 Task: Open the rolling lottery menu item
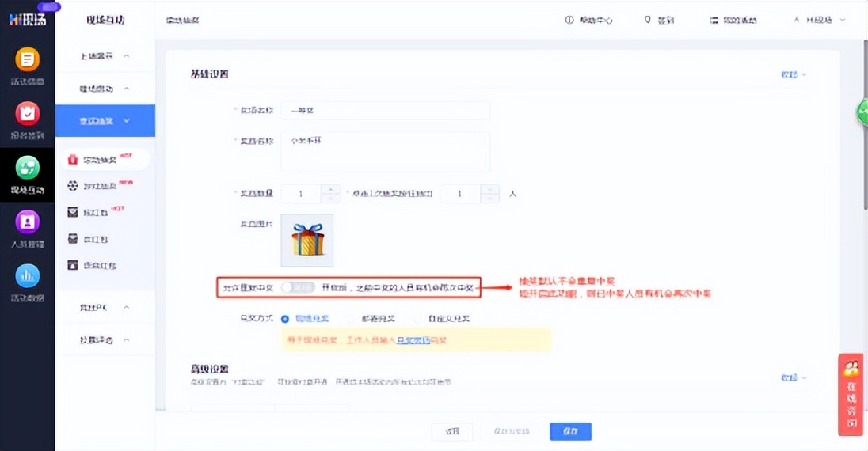tap(105, 159)
